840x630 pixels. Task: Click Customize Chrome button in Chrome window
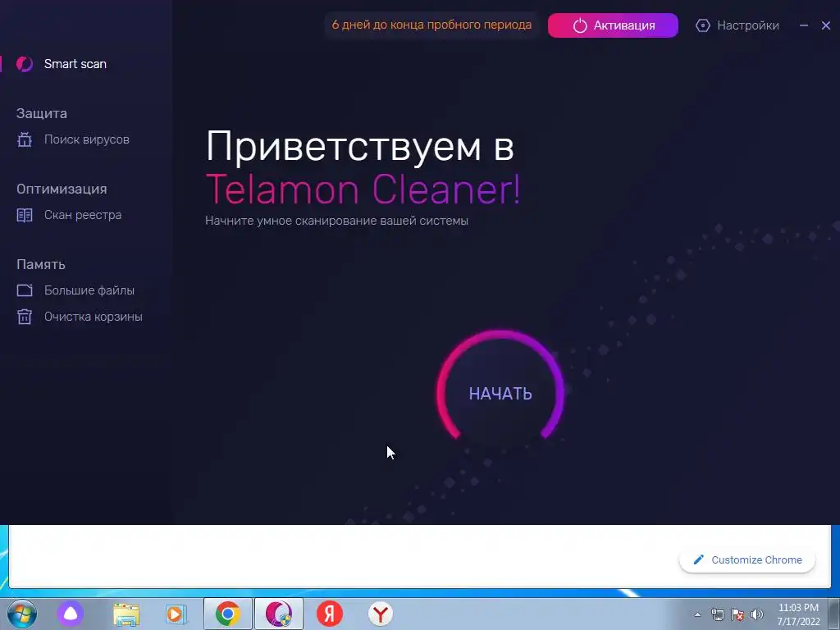pyautogui.click(x=747, y=559)
